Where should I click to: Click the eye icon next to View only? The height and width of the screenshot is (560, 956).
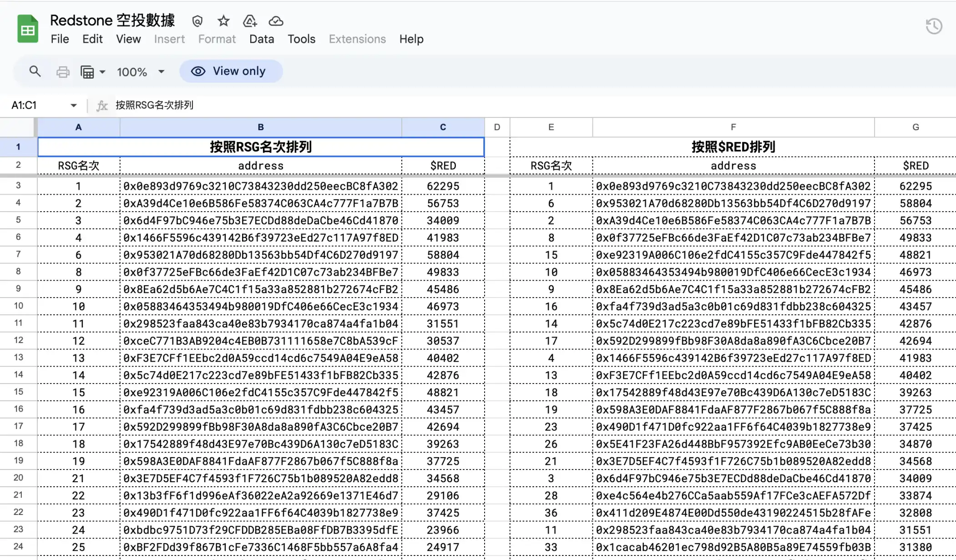tap(198, 71)
